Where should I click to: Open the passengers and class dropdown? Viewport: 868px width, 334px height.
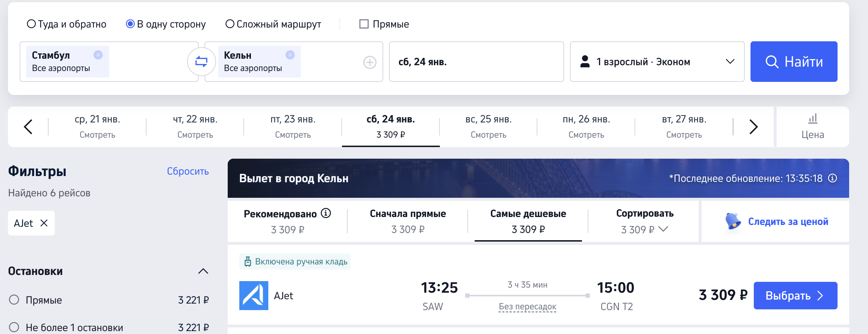pyautogui.click(x=657, y=62)
